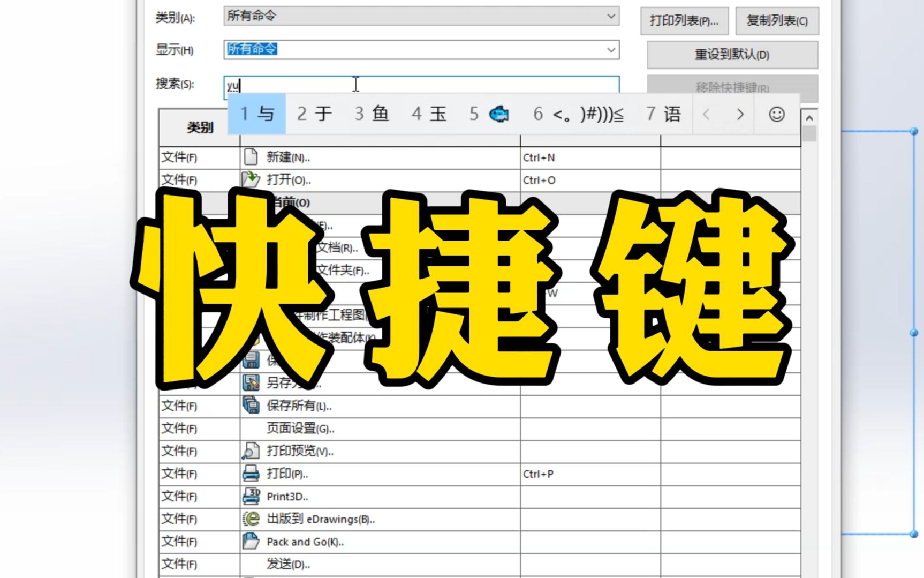The width and height of the screenshot is (924, 578).
Task: Select the Print3D.. command row
Action: coord(480,497)
